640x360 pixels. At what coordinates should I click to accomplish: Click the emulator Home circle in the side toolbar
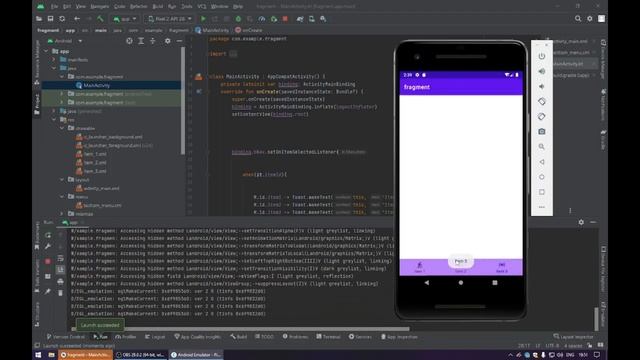[x=542, y=177]
